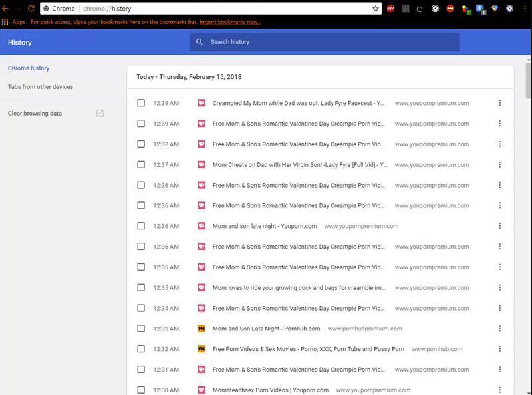532x395 pixels.
Task: Open the blue circle slash extension
Action: 509,9
